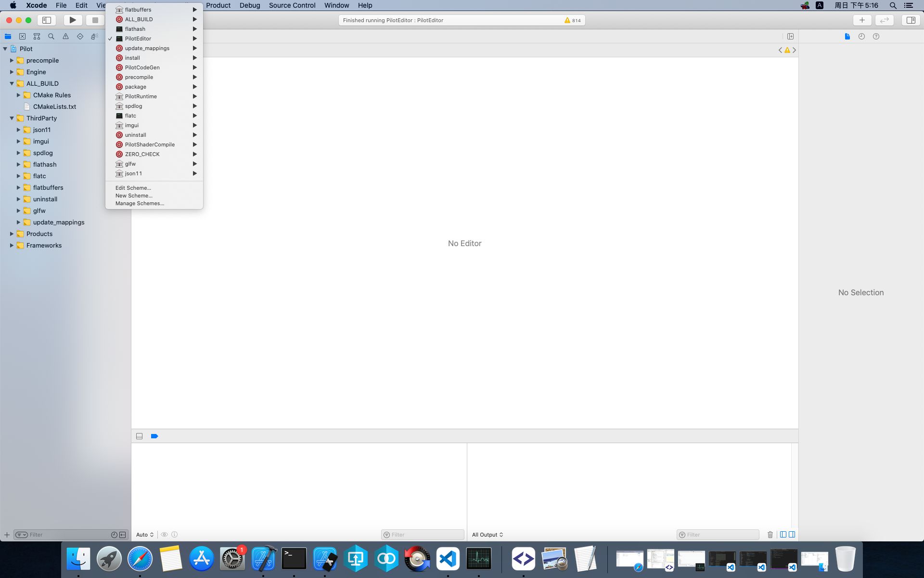
Task: Toggle recent files filter clock icon
Action: click(x=114, y=535)
